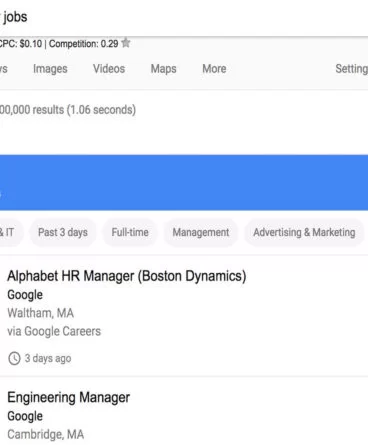This screenshot has height=445, width=368.
Task: Open Alphabet HR Manager (Boston Dynamics) listing
Action: [x=127, y=276]
